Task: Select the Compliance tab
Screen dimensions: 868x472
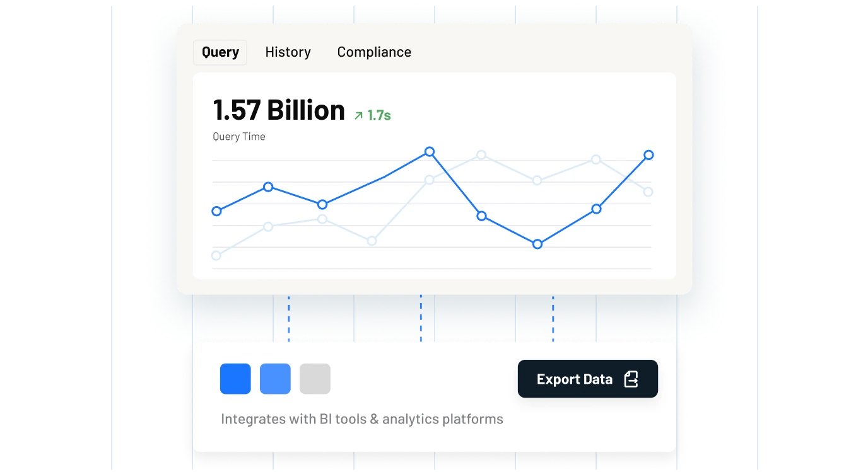Action: click(374, 52)
